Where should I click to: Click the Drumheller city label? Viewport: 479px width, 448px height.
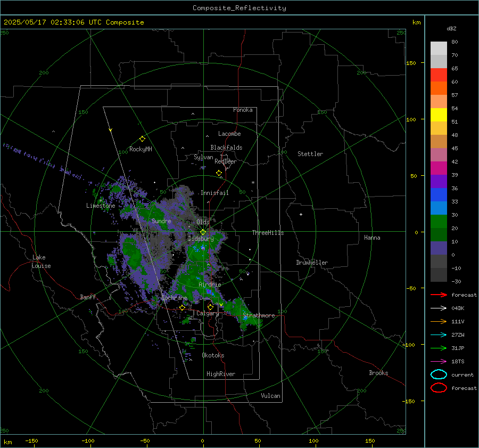point(312,263)
